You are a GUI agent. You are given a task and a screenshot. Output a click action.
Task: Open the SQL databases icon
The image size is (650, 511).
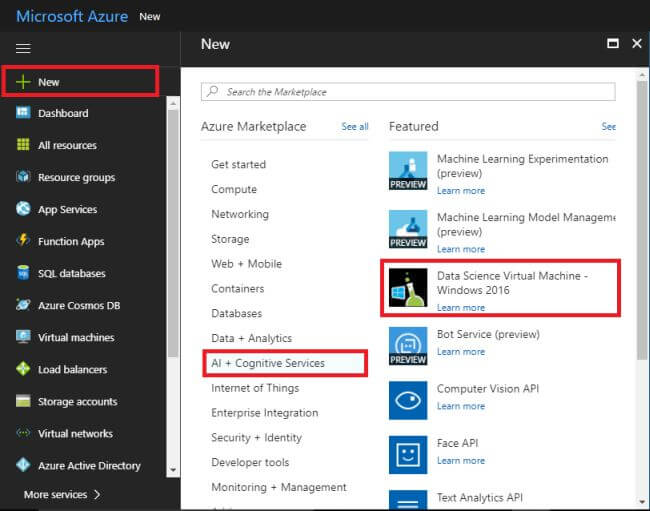(x=23, y=273)
